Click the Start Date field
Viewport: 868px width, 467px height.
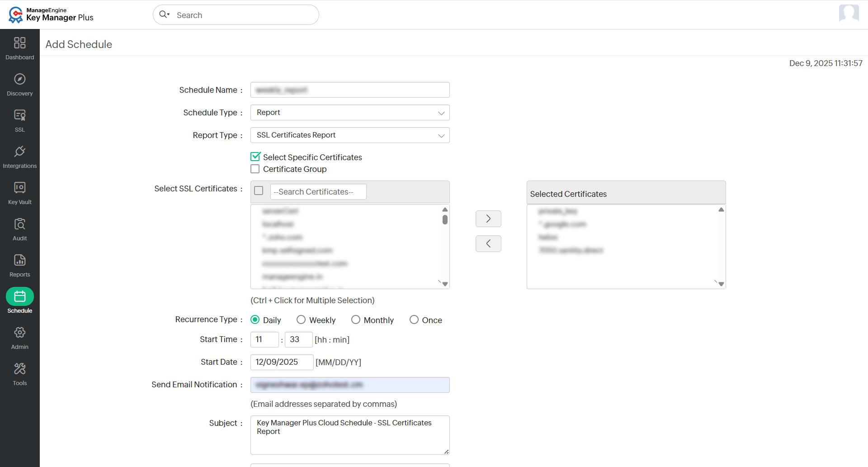[282, 362]
